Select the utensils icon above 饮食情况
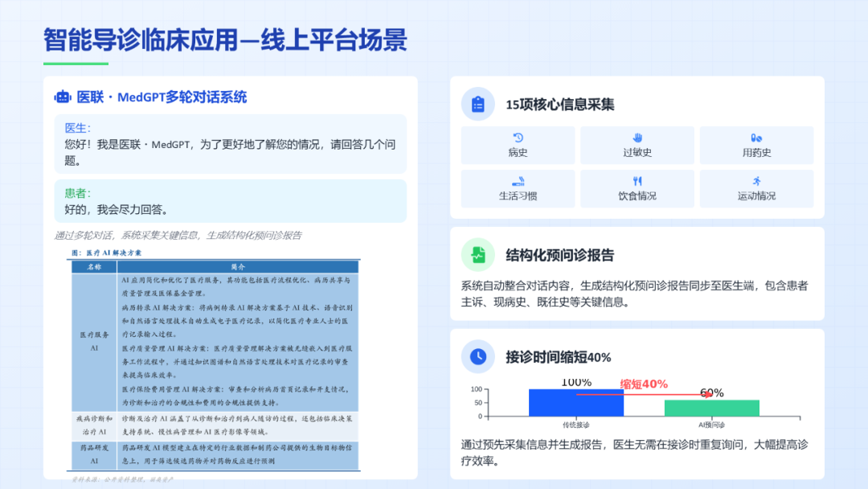 point(637,182)
